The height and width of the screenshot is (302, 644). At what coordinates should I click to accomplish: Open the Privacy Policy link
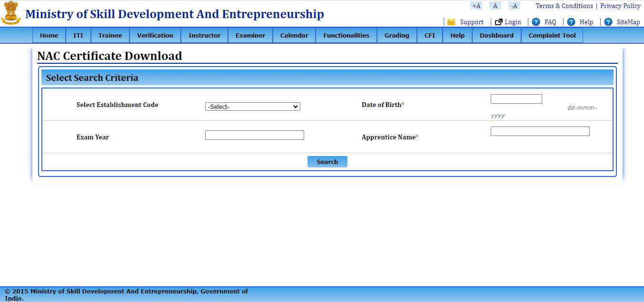coord(620,6)
